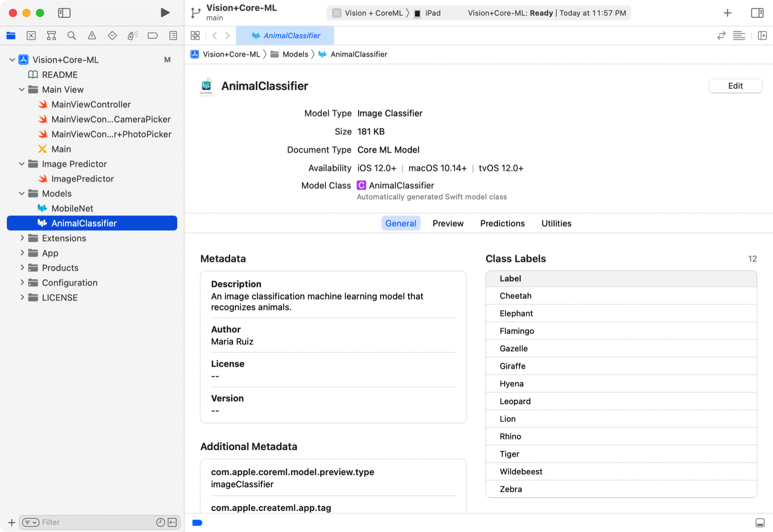Toggle the right inspector panel
This screenshot has height=532, width=773.
[757, 13]
